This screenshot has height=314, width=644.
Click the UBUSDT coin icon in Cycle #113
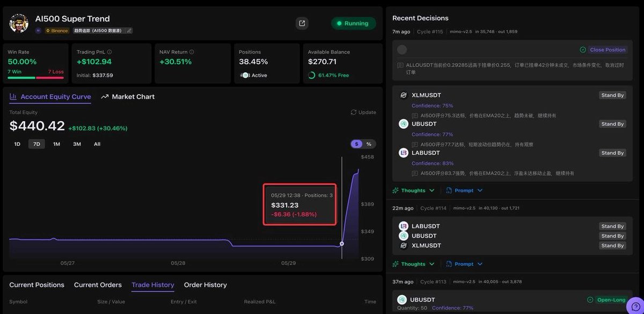(402, 300)
